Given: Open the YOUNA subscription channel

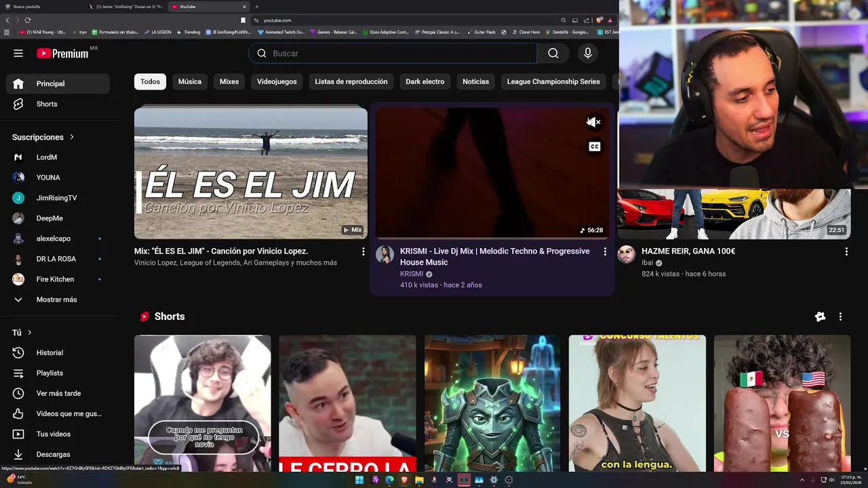Looking at the screenshot, I should 58,178.
